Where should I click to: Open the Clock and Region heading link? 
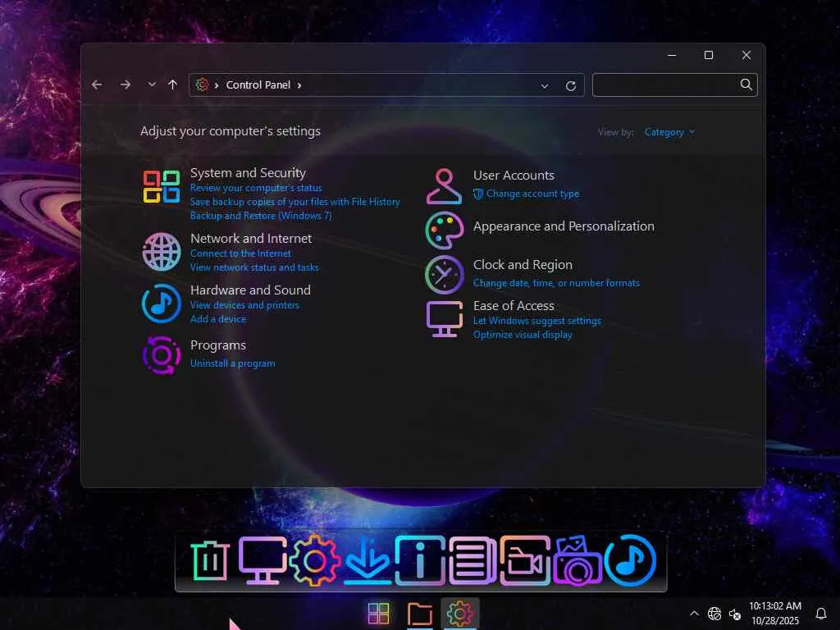pos(523,265)
